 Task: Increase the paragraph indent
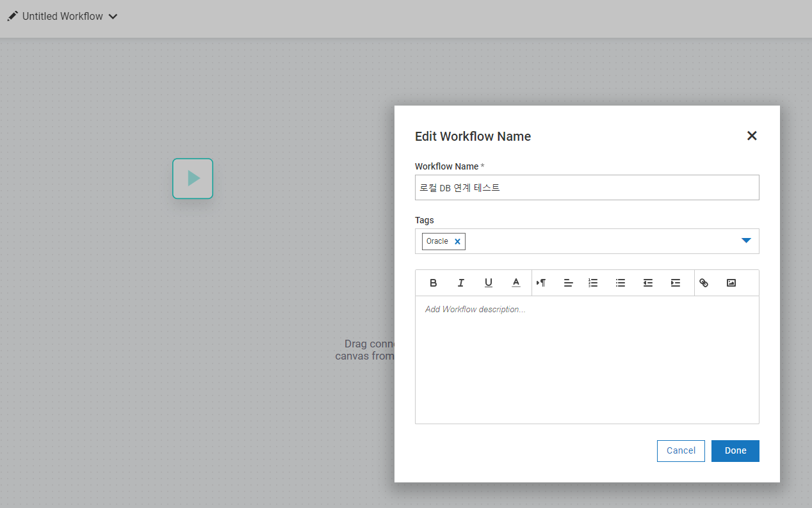(676, 283)
